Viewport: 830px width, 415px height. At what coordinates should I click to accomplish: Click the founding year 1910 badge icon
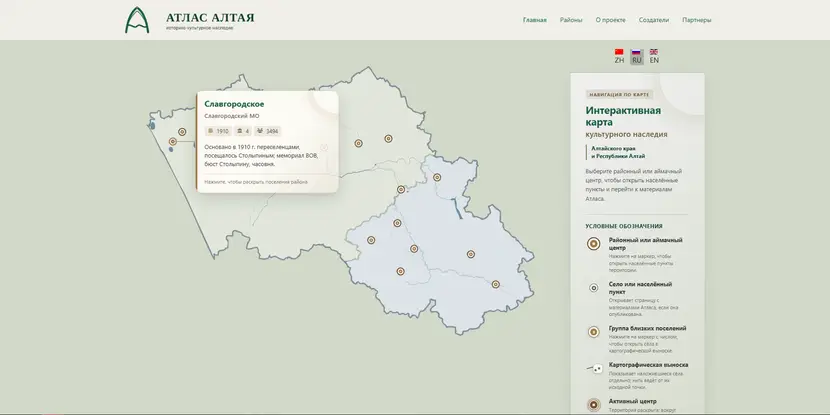click(x=211, y=131)
